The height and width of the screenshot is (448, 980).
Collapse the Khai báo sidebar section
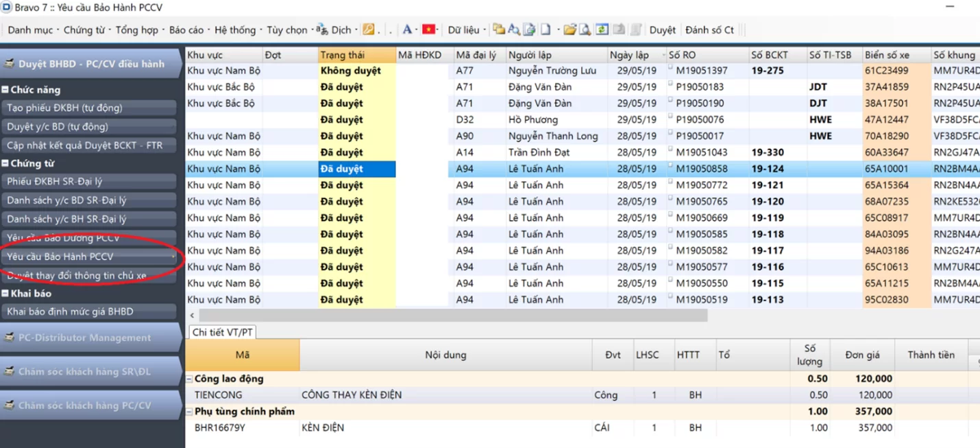(5, 294)
